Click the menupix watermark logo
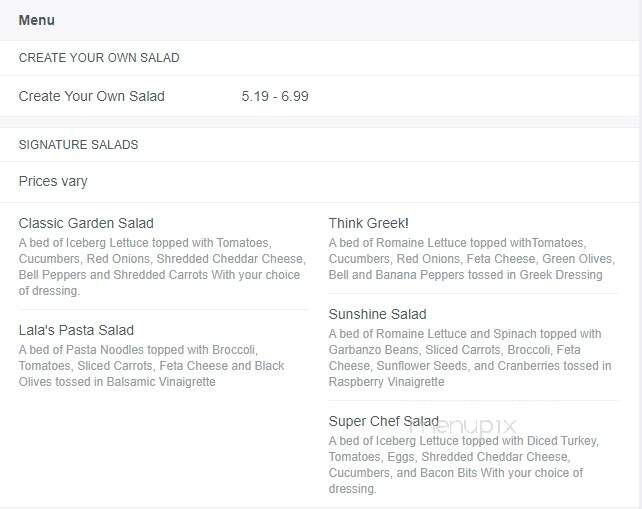 click(463, 426)
